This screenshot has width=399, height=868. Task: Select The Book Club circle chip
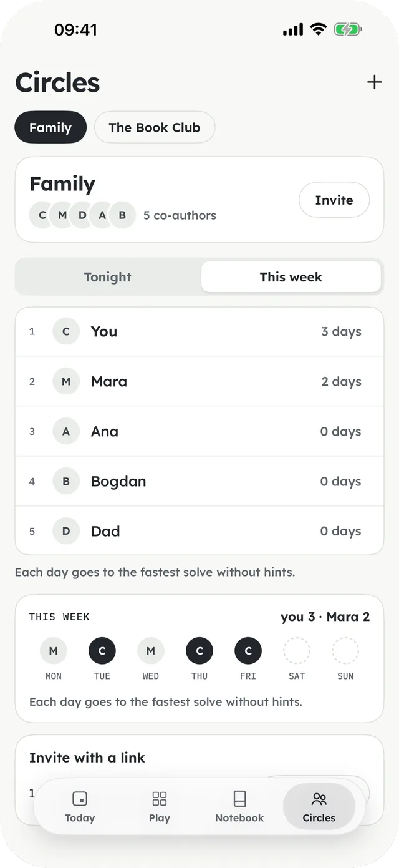click(155, 127)
